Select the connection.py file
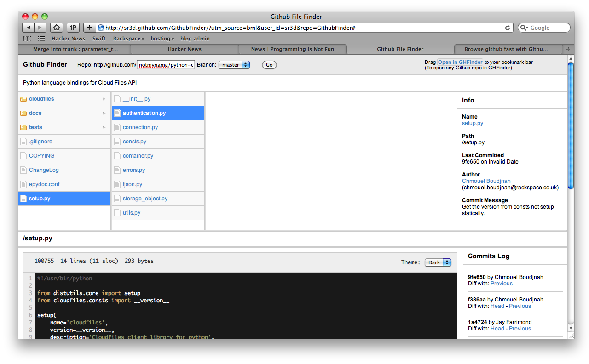The image size is (589, 364). [140, 127]
